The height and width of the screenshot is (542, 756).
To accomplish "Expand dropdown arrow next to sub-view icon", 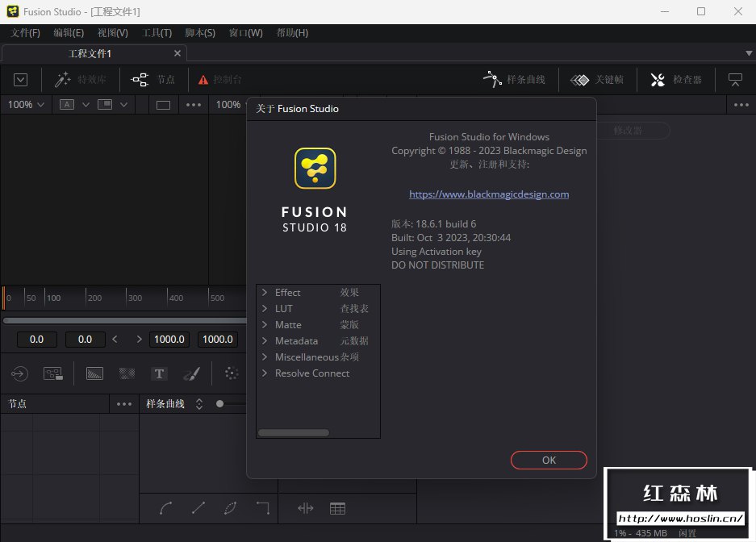I will coord(124,105).
